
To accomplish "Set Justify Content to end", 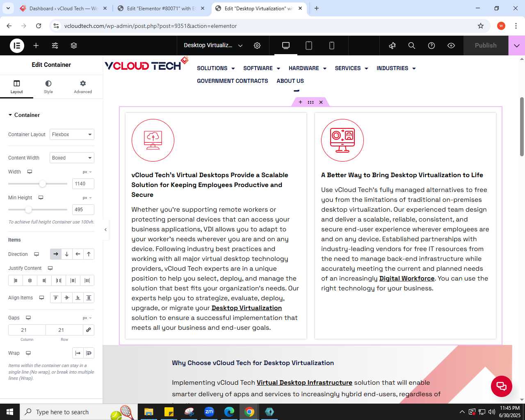I will click(x=44, y=281).
